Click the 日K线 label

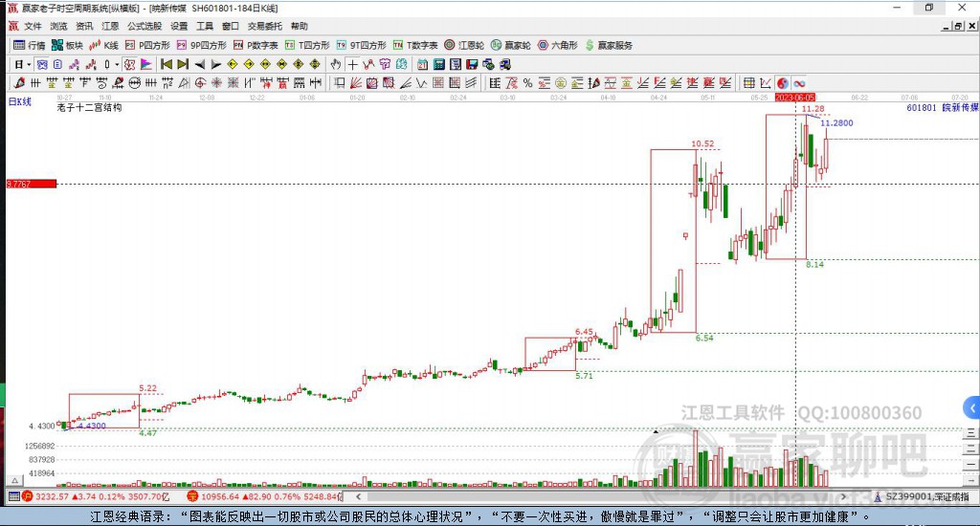(x=19, y=101)
